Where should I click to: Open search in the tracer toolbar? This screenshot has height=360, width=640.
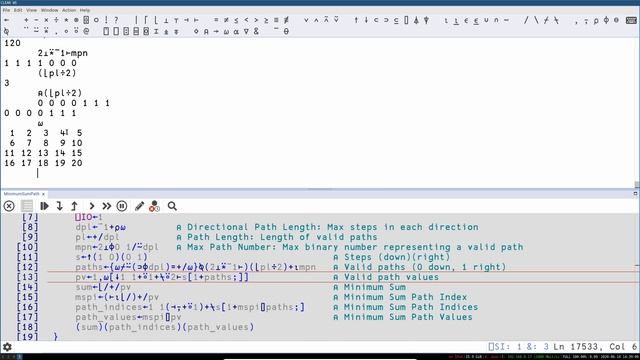coord(172,206)
